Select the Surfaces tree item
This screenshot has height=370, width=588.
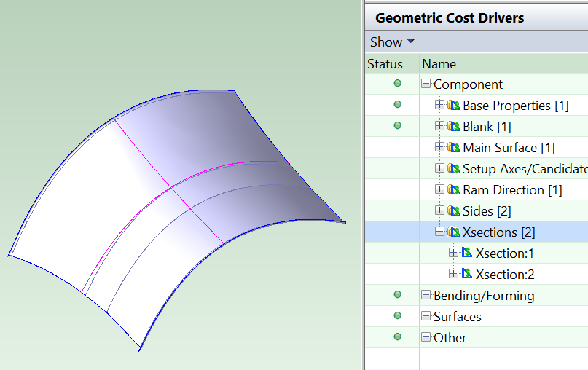(457, 317)
